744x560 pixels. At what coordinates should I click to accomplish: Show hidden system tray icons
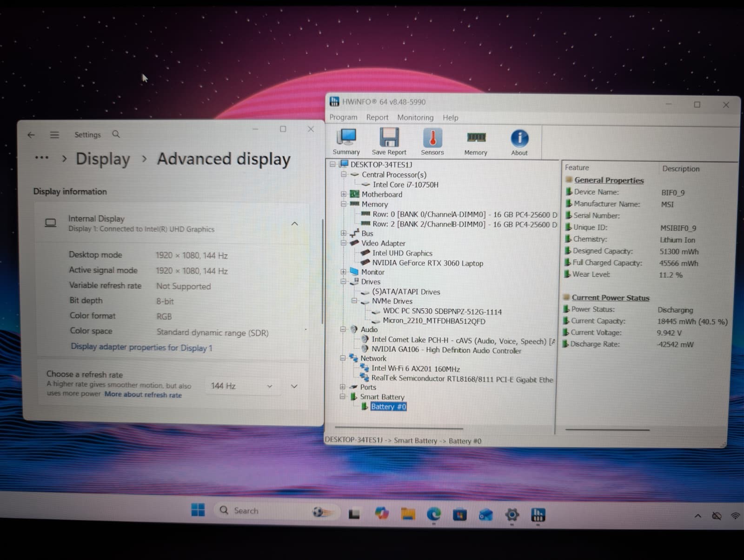(698, 515)
